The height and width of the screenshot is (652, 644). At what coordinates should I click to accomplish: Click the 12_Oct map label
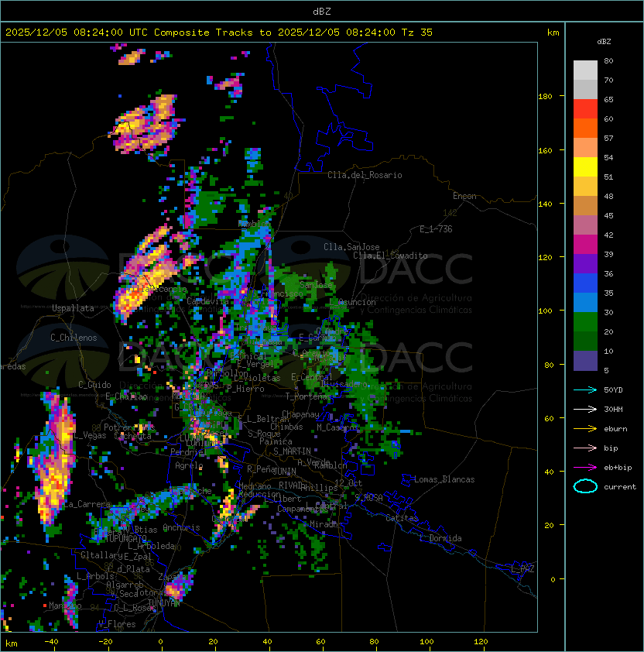tap(348, 483)
